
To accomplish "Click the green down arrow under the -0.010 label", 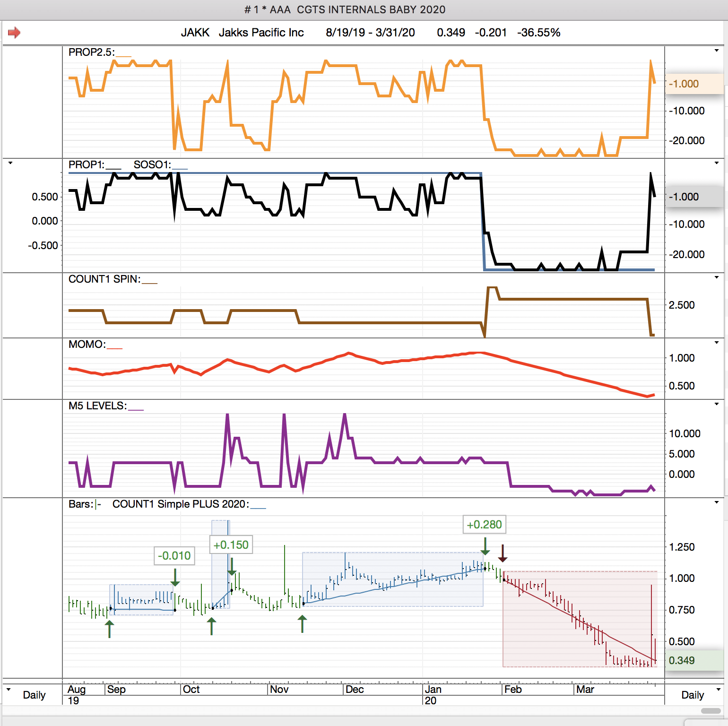I will (175, 578).
